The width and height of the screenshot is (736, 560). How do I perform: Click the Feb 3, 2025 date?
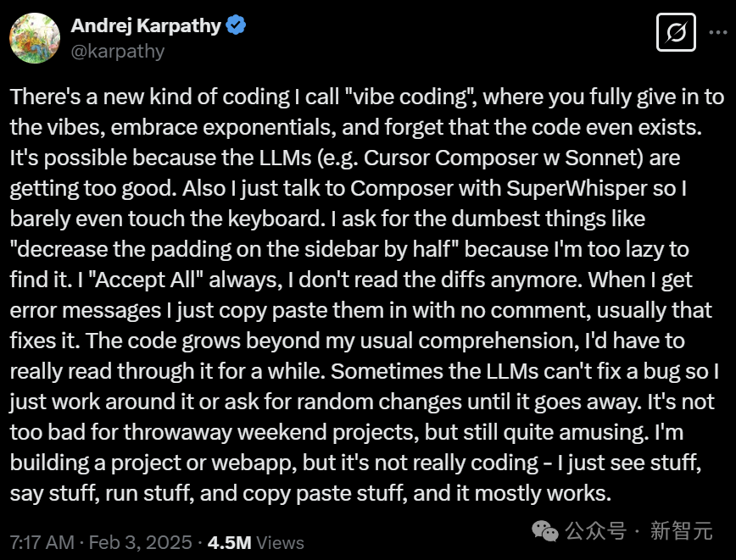pos(141,543)
